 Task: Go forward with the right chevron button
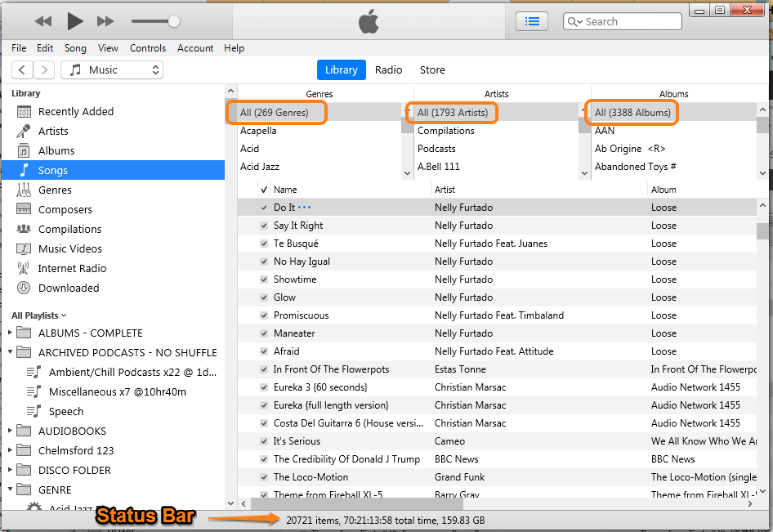(x=44, y=70)
